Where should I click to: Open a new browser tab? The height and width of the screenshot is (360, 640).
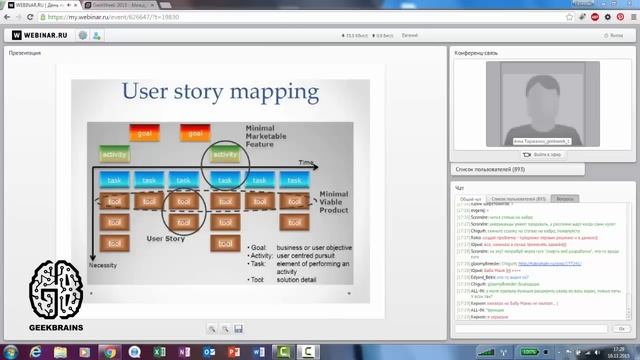point(165,5)
